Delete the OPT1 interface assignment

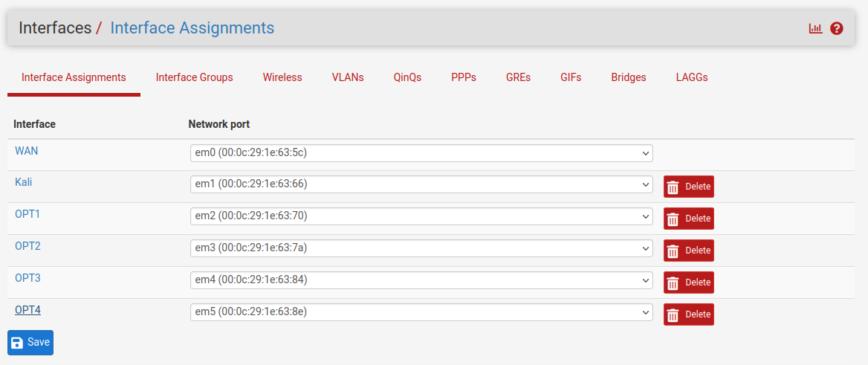[688, 219]
